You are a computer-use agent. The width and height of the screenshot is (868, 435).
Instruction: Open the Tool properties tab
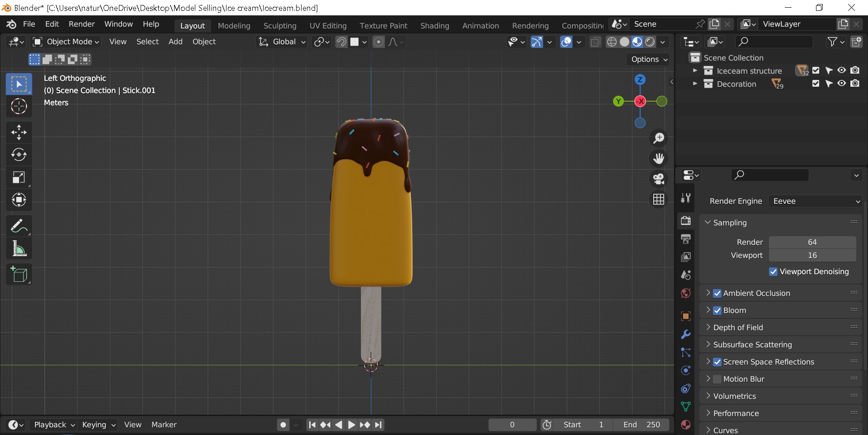coord(686,197)
